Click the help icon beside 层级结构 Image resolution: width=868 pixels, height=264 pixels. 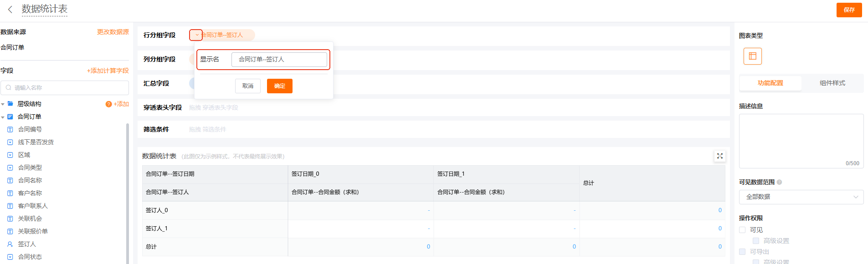point(108,104)
